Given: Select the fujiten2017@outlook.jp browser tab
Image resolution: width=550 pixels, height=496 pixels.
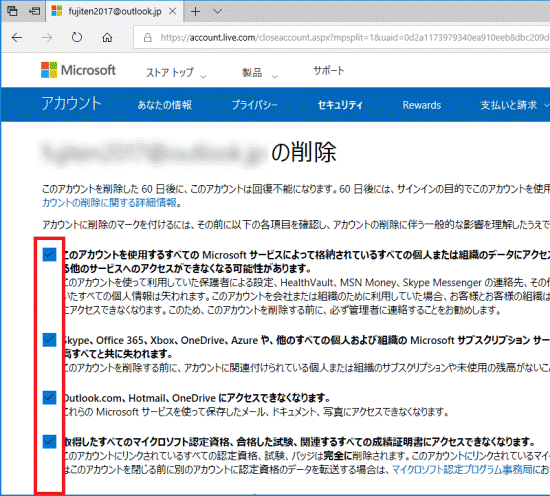Looking at the screenshot, I should tap(115, 12).
